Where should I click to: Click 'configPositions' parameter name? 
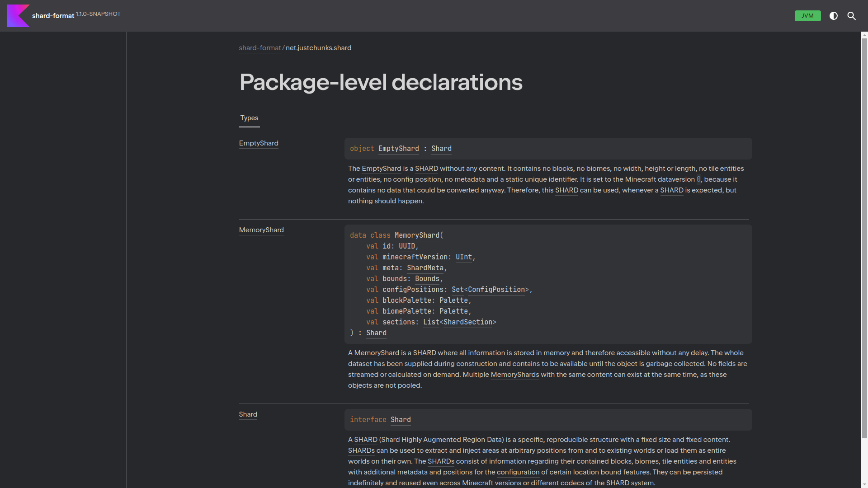pos(413,290)
